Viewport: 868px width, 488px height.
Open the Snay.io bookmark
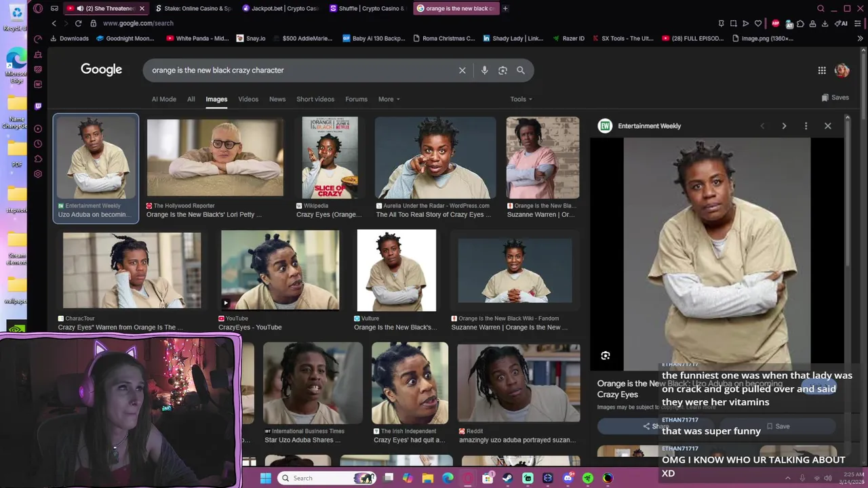(x=251, y=39)
